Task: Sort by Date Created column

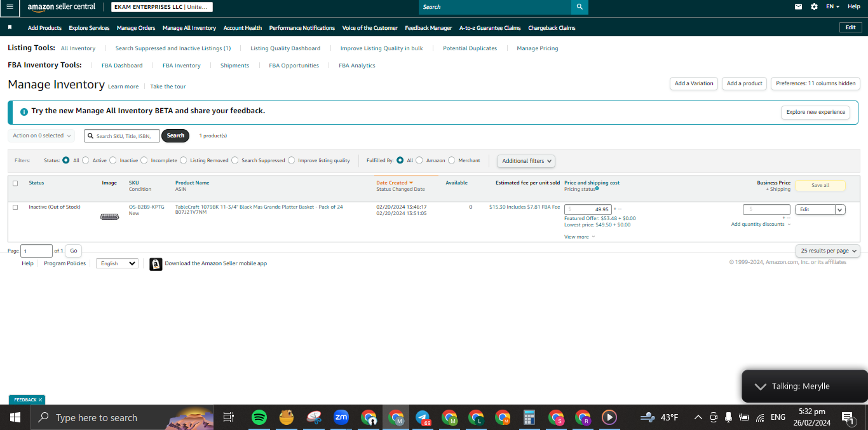Action: click(x=395, y=183)
